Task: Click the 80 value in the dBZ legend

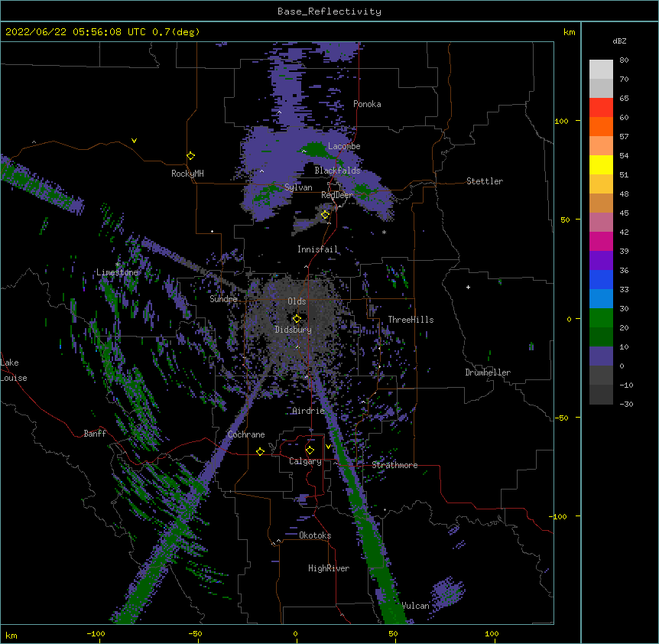Action: click(624, 60)
